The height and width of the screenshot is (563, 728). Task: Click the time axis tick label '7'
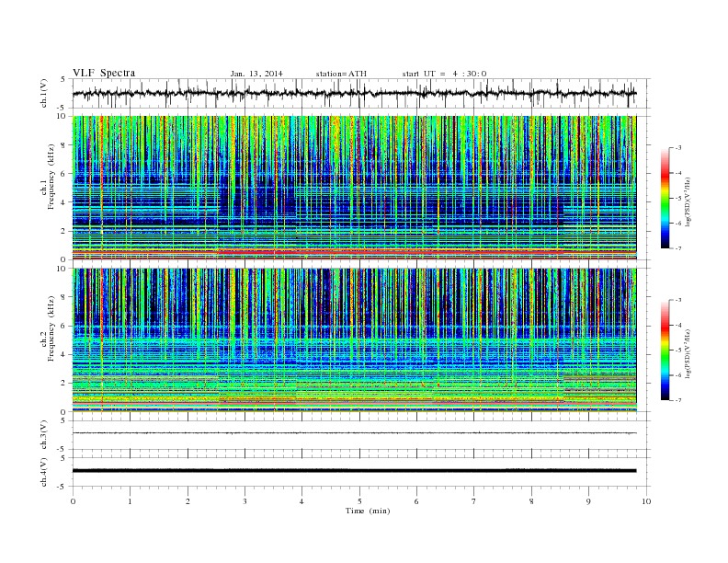click(474, 501)
